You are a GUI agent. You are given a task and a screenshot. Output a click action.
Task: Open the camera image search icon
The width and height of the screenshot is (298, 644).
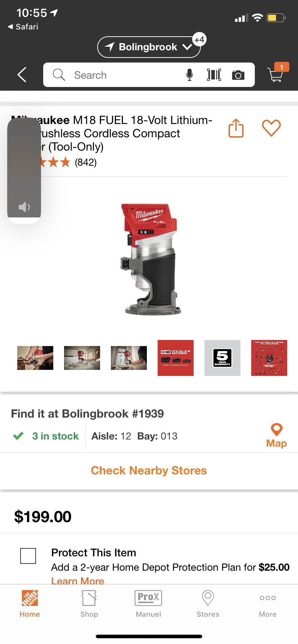[x=238, y=75]
